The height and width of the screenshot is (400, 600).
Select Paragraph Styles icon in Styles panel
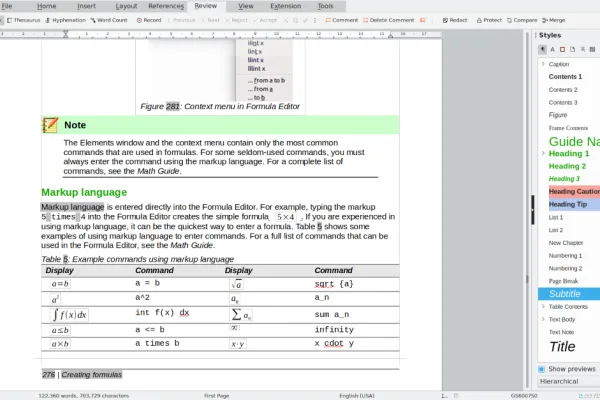[x=543, y=49]
